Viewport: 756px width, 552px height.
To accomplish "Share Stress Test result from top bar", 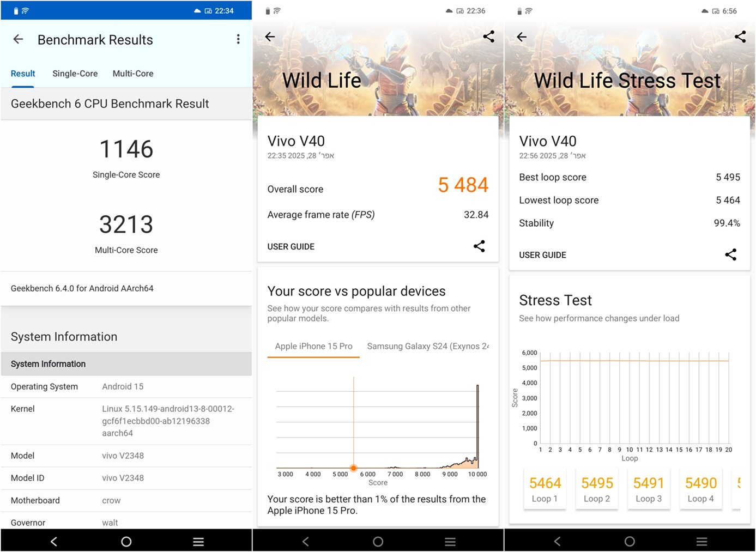I will [740, 37].
